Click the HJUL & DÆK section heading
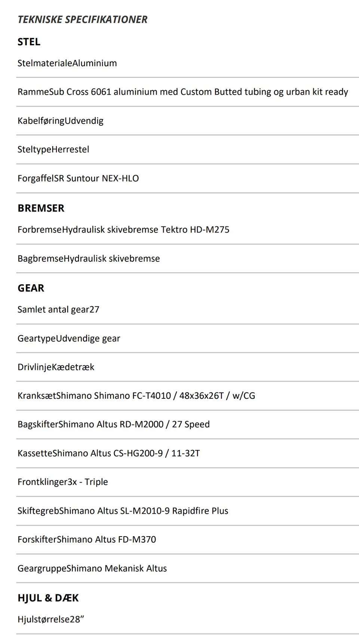The width and height of the screenshot is (359, 644). [x=48, y=598]
